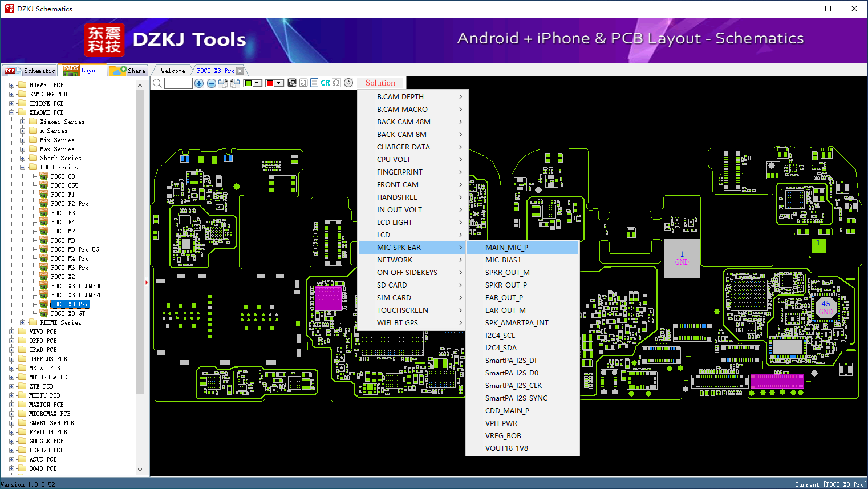Select MAIN_MIC_P from the submenu
Viewport: 868px width, 489px height.
pyautogui.click(x=523, y=247)
